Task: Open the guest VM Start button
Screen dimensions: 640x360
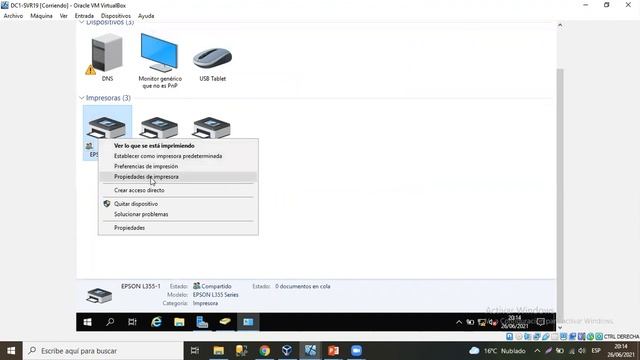Action: 87,322
